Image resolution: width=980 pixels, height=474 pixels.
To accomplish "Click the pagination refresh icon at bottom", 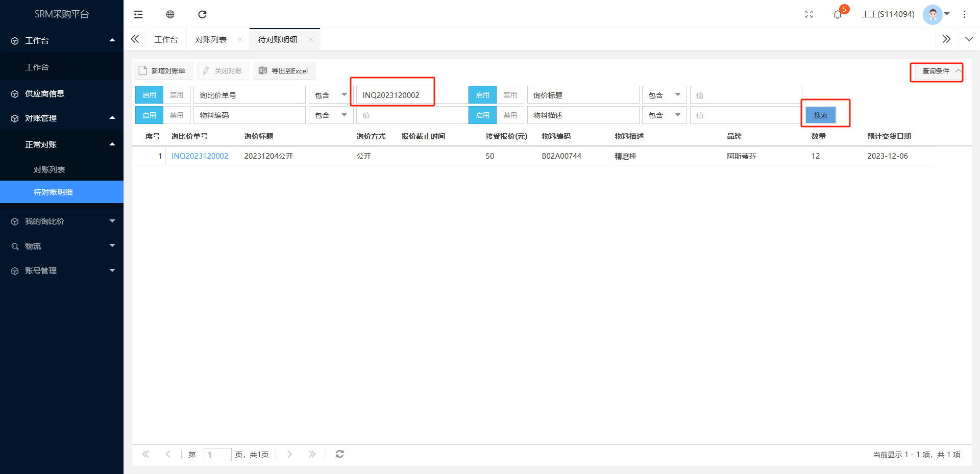I will (x=339, y=454).
